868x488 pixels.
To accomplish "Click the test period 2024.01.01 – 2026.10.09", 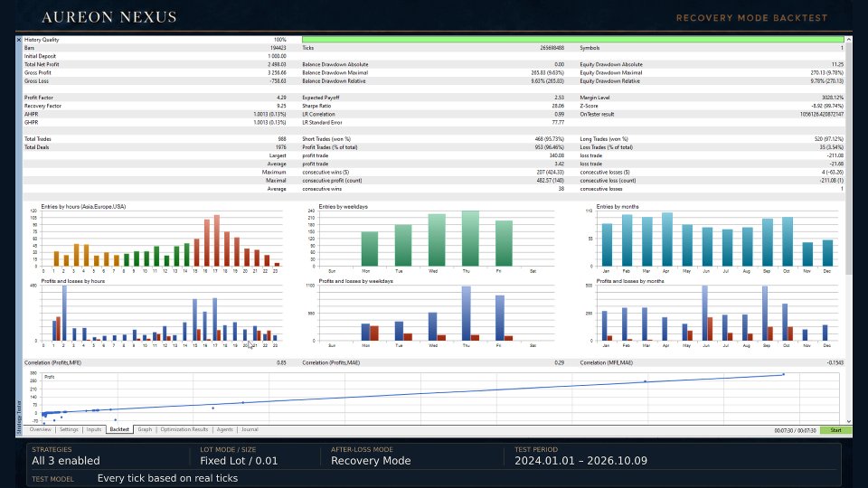I will coord(580,461).
